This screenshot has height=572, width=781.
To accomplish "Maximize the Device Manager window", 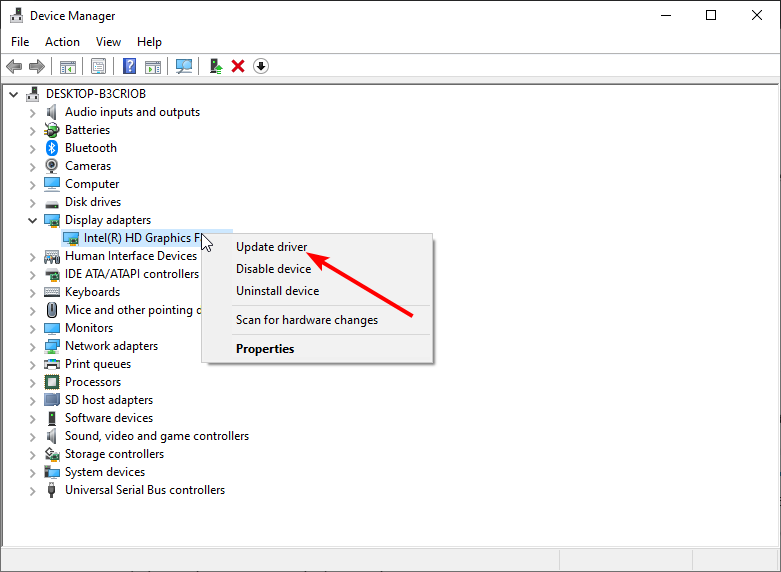I will tap(711, 15).
